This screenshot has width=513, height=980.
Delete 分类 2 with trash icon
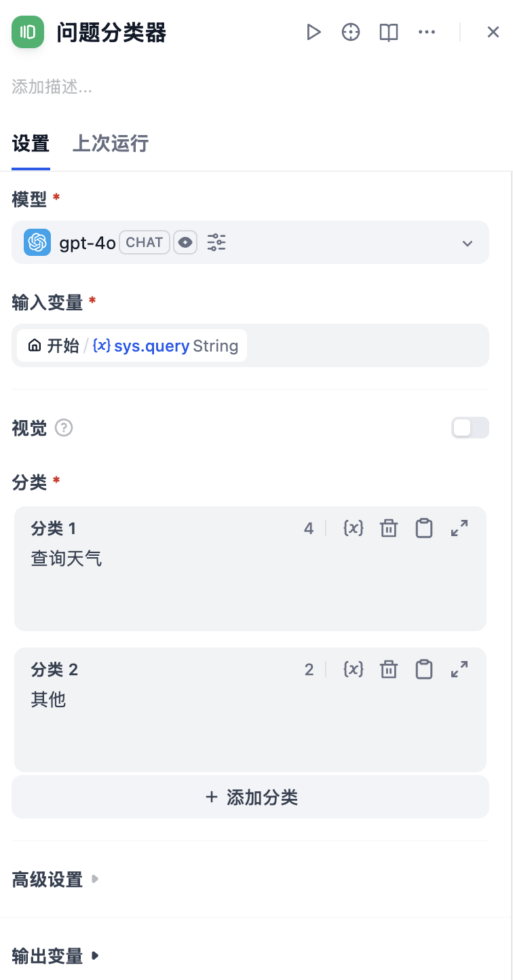click(389, 670)
